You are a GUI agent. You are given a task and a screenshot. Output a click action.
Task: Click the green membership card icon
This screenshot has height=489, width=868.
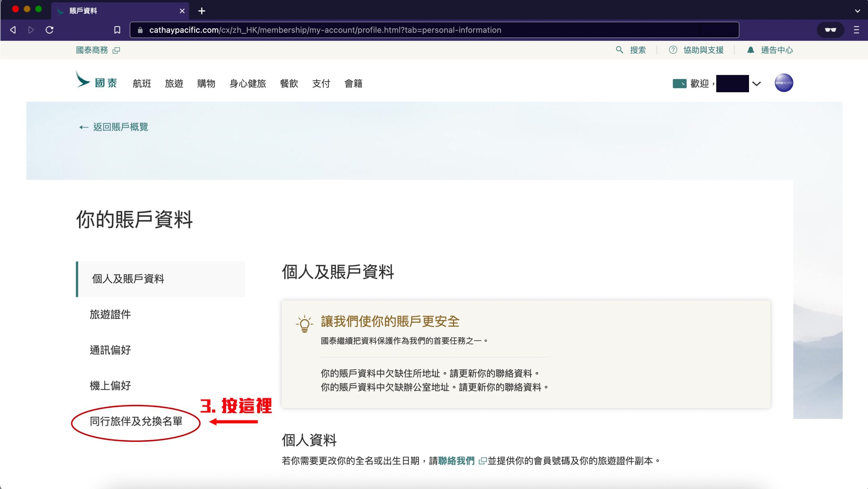pos(679,83)
